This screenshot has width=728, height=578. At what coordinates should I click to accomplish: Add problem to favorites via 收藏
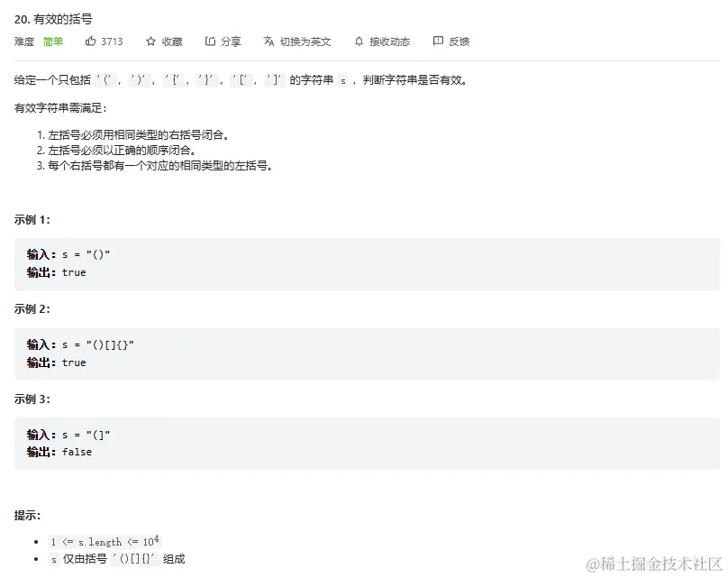[x=172, y=41]
